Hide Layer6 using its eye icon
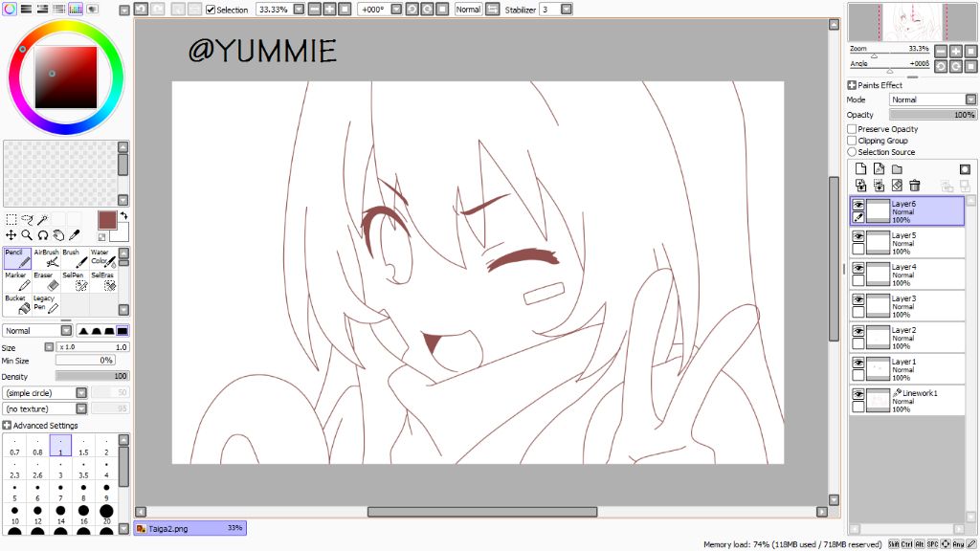This screenshot has width=980, height=551. [858, 205]
